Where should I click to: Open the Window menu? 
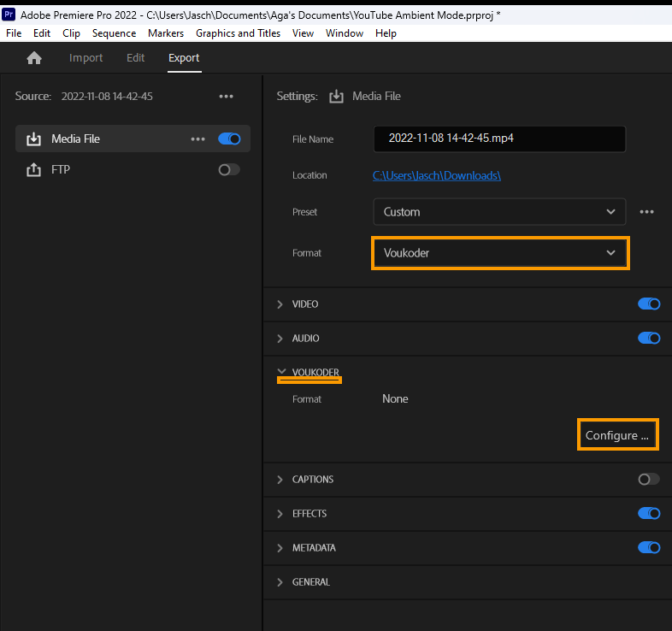[x=345, y=33]
